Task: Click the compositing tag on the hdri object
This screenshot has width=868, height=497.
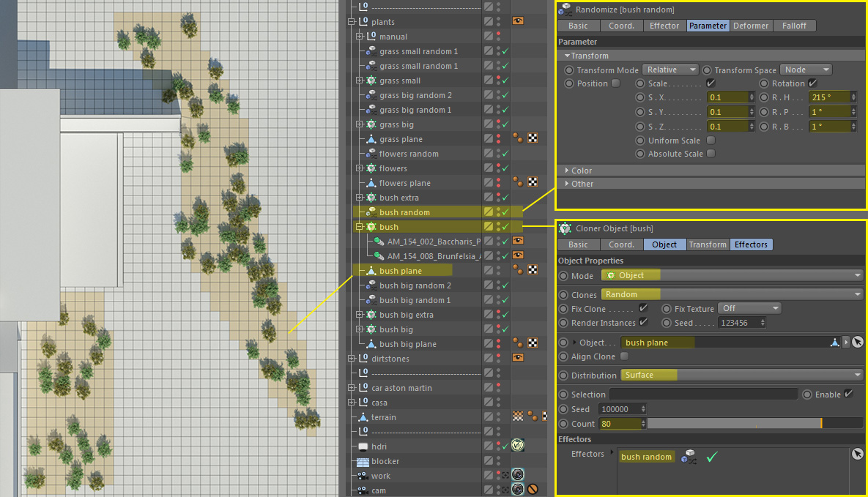Action: (517, 446)
